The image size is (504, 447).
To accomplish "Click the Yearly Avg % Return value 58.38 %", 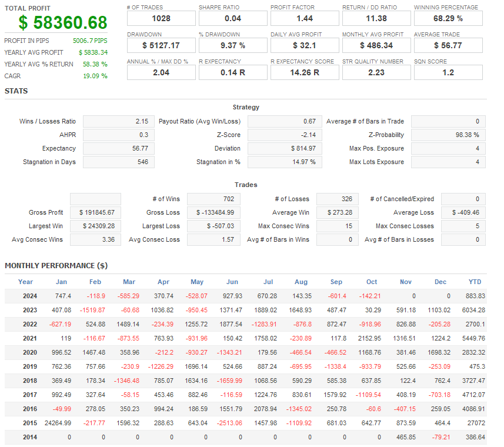I will (95, 64).
